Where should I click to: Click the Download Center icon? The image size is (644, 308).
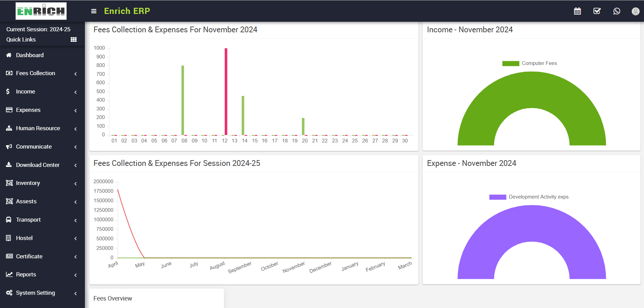tap(9, 165)
